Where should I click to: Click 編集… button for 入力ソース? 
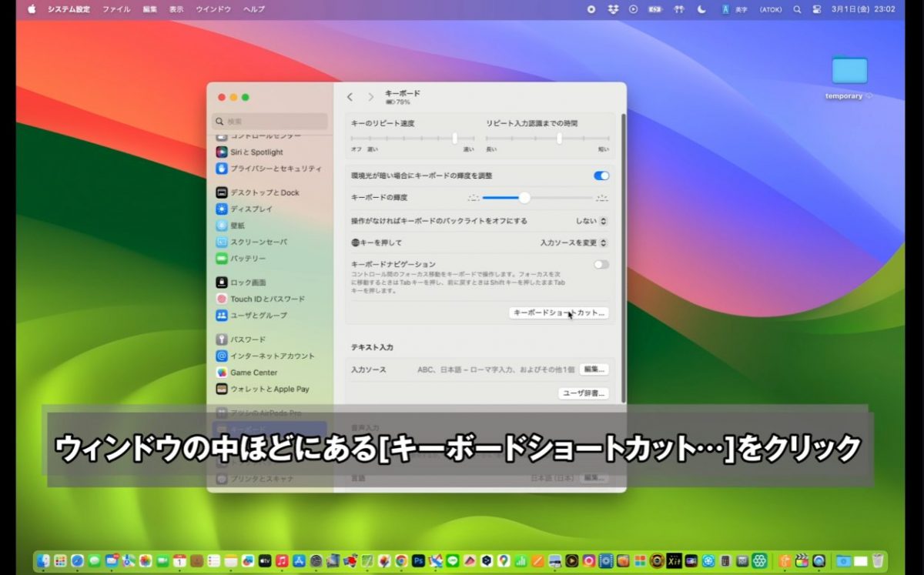[594, 369]
